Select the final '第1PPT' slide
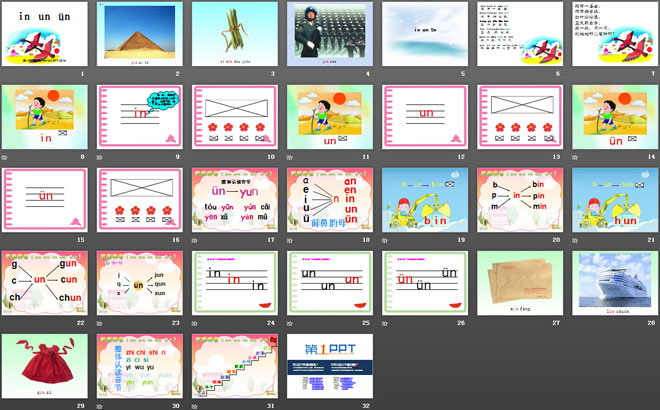 click(x=330, y=366)
